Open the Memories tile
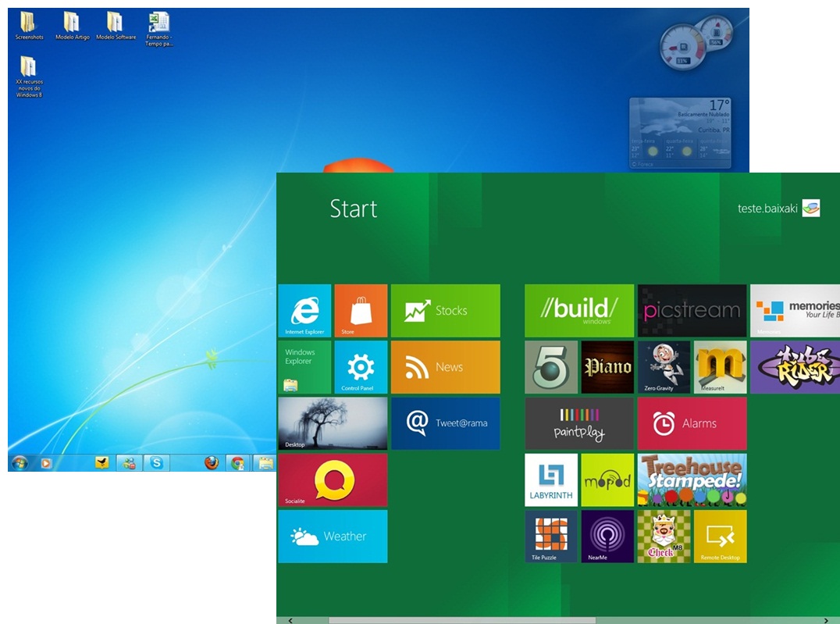 [x=795, y=310]
